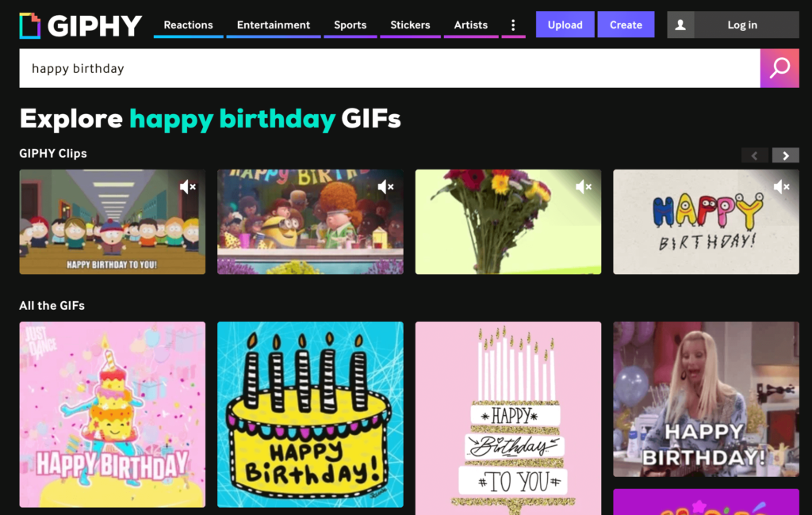Image resolution: width=812 pixels, height=515 pixels.
Task: Open the Just Dance dancing cake GIF
Action: (113, 414)
